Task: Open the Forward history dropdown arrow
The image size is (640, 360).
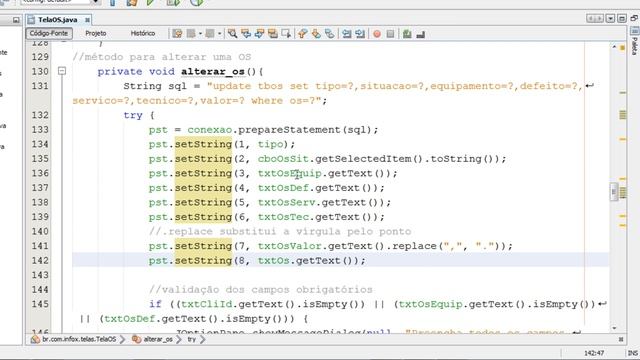Action: click(x=220, y=33)
